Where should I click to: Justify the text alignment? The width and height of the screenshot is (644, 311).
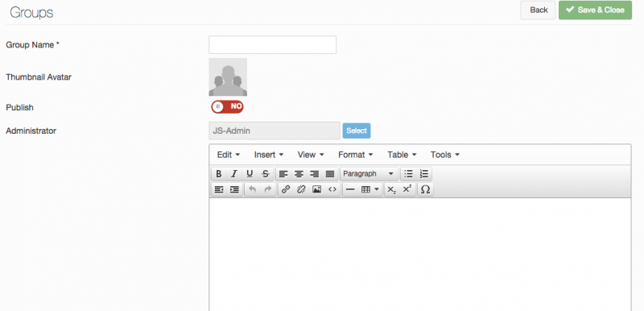tap(330, 174)
